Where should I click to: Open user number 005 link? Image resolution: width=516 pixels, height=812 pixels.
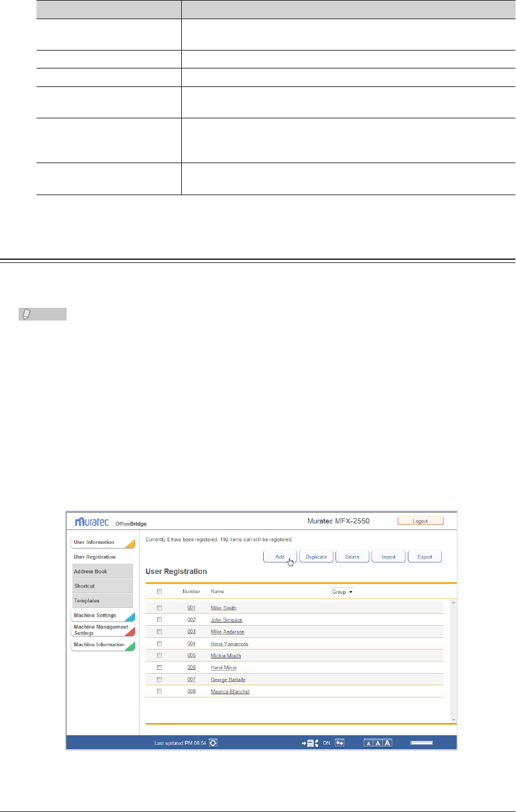[x=191, y=655]
